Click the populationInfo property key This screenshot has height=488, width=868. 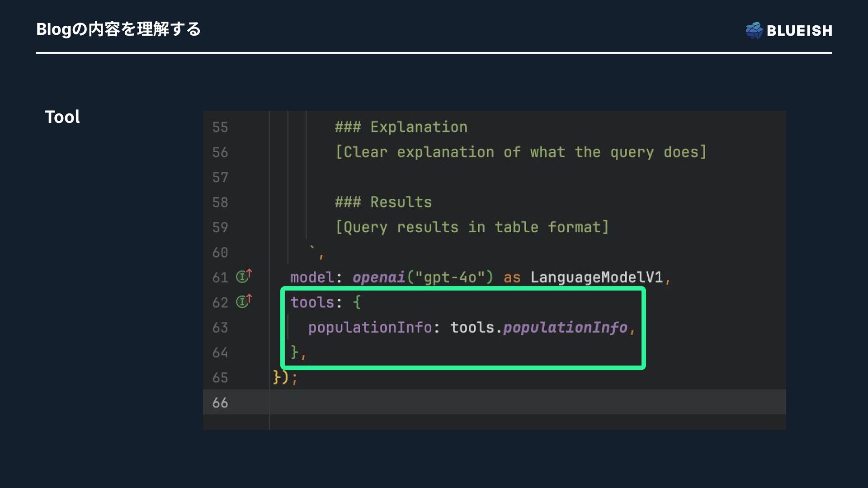point(369,328)
